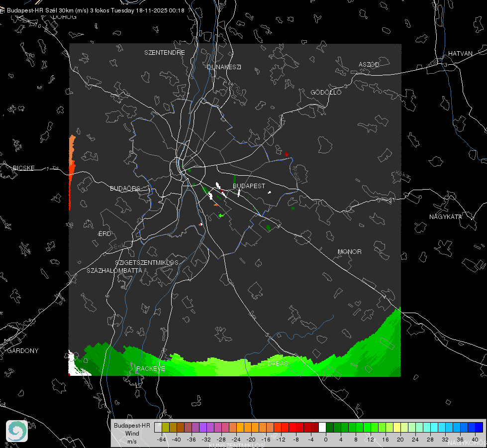Click the DUNAKESZI city label
Image resolution: width=487 pixels, height=448 pixels.
[x=224, y=67]
